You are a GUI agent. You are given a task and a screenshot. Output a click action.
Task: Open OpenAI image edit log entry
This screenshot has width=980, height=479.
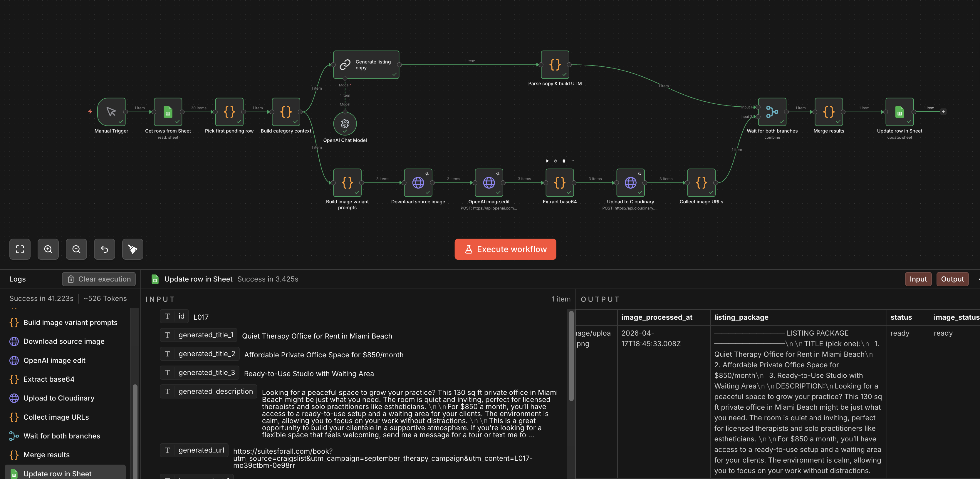coord(65,360)
